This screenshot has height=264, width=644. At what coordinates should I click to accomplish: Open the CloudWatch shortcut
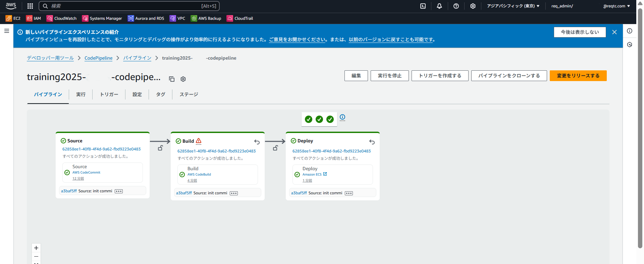click(x=62, y=18)
